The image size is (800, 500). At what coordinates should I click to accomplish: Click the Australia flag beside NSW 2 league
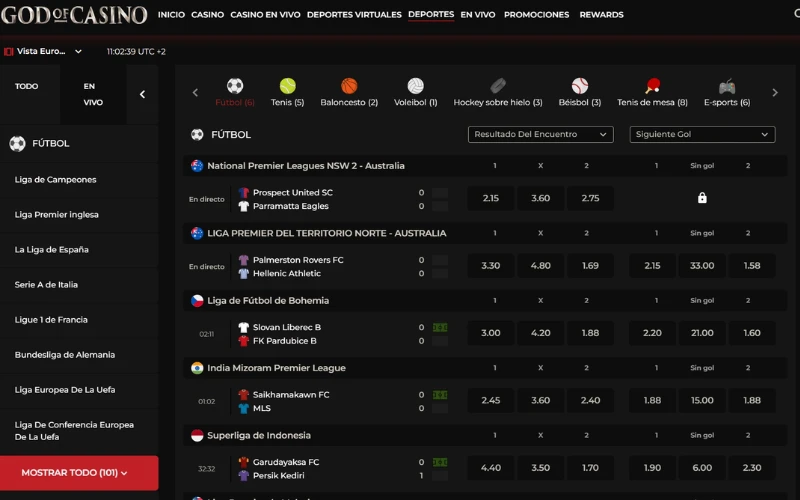click(x=197, y=166)
